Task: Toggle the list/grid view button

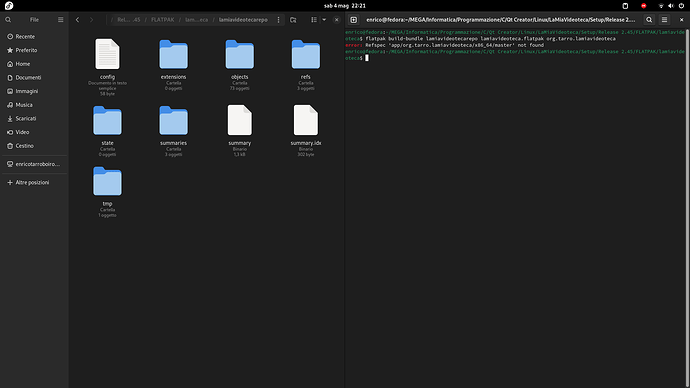Action: click(314, 20)
